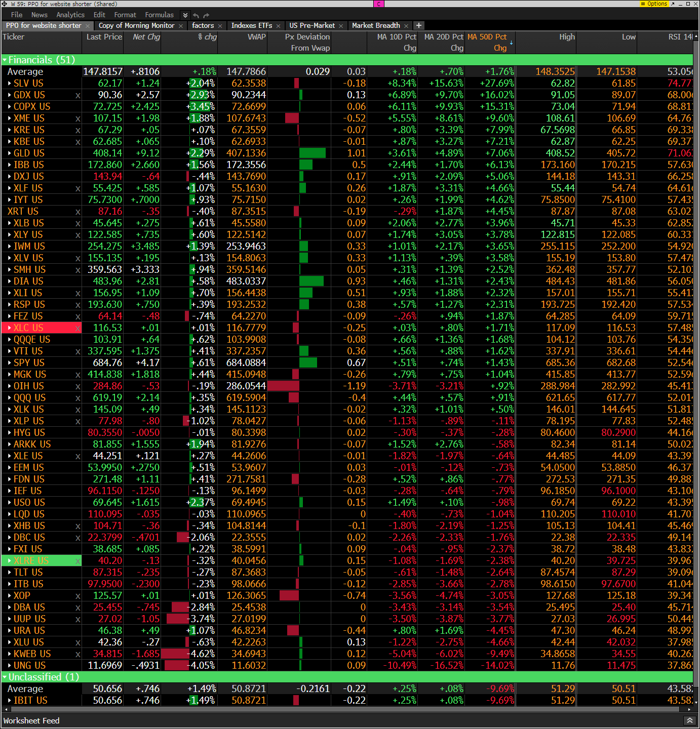Image resolution: width=700 pixels, height=729 pixels.
Task: Click the redo arrow icon
Action: [x=206, y=15]
